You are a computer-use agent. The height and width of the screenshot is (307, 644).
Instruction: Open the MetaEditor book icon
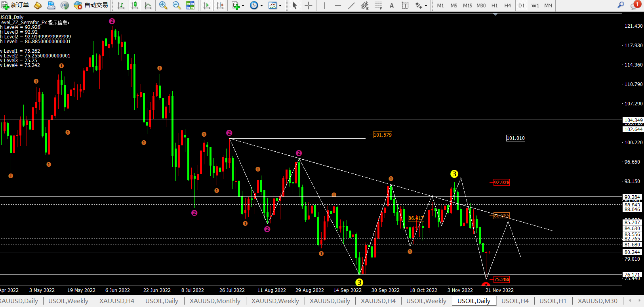(x=38, y=5)
